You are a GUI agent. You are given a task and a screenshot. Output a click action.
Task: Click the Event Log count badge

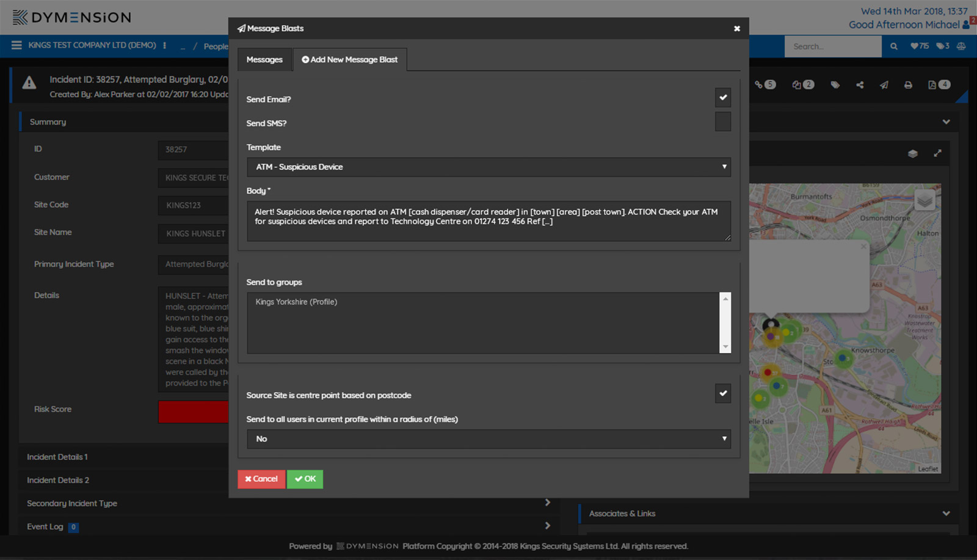pyautogui.click(x=73, y=527)
